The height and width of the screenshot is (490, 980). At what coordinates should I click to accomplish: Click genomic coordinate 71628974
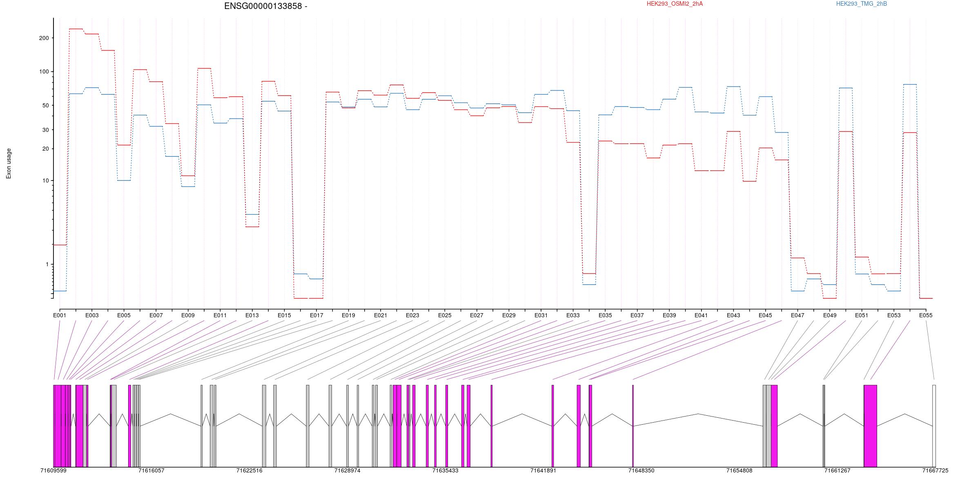pyautogui.click(x=347, y=471)
